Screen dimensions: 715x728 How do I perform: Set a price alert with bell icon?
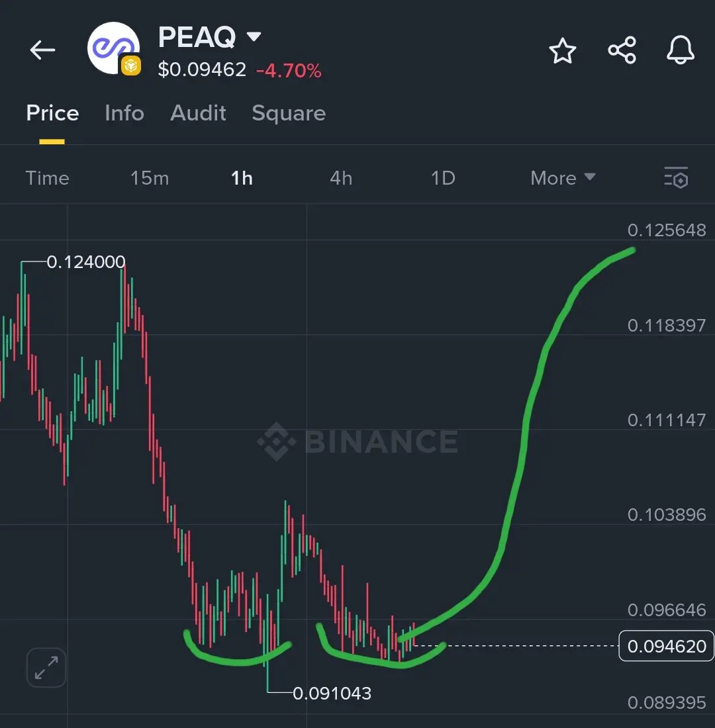point(680,50)
